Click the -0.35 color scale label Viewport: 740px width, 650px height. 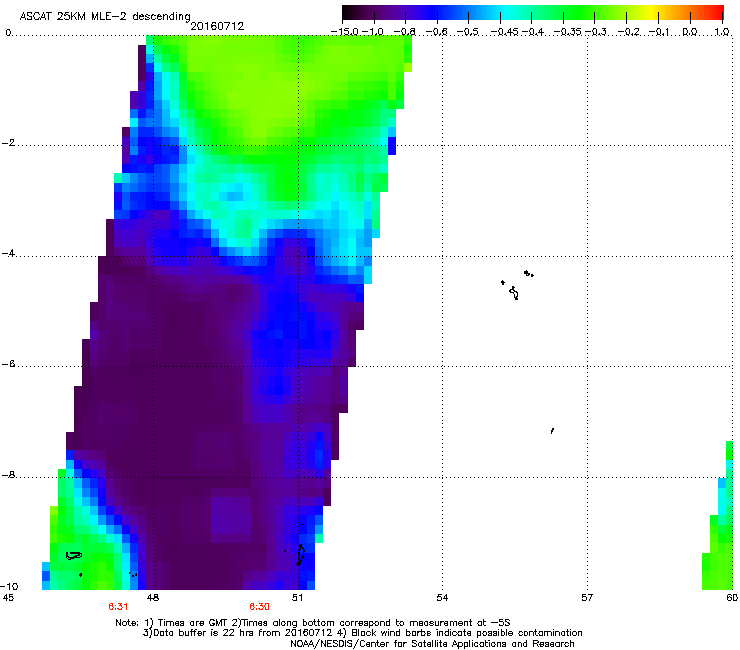coord(567,32)
